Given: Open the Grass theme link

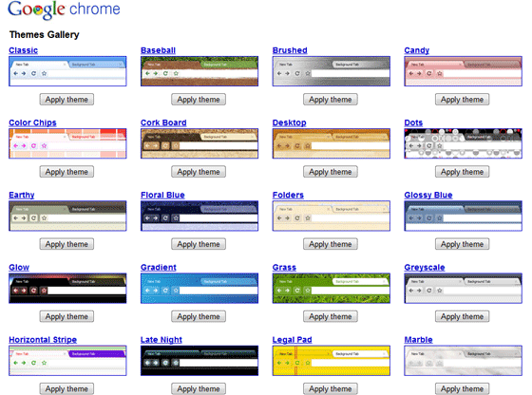Looking at the screenshot, I should 284,267.
